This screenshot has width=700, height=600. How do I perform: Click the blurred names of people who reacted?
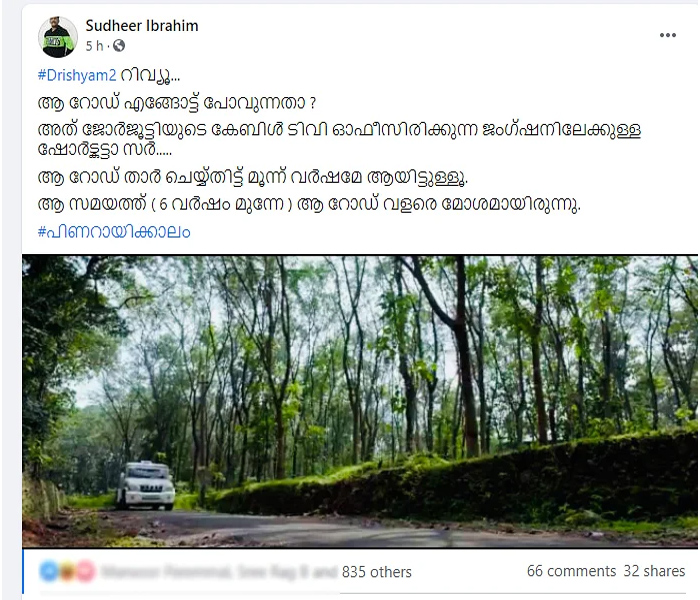(x=219, y=571)
